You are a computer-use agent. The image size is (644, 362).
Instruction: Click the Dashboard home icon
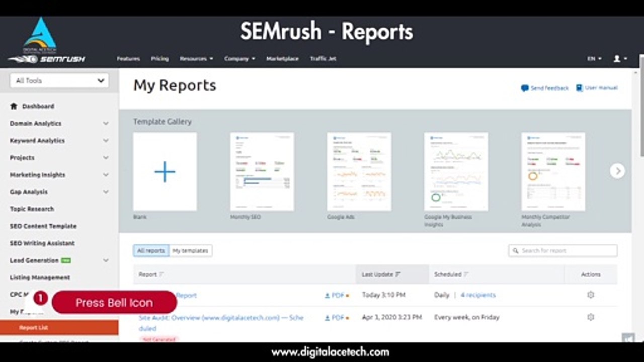14,106
